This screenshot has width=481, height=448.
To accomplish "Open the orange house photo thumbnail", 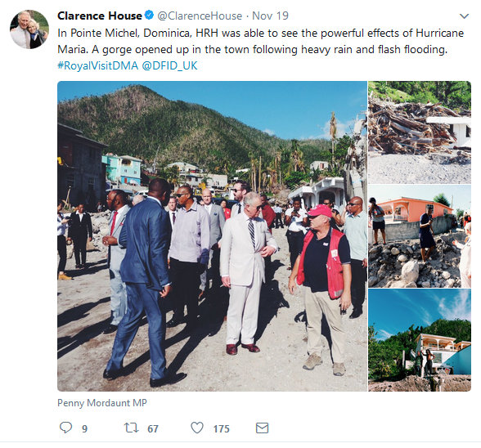I will [x=420, y=236].
